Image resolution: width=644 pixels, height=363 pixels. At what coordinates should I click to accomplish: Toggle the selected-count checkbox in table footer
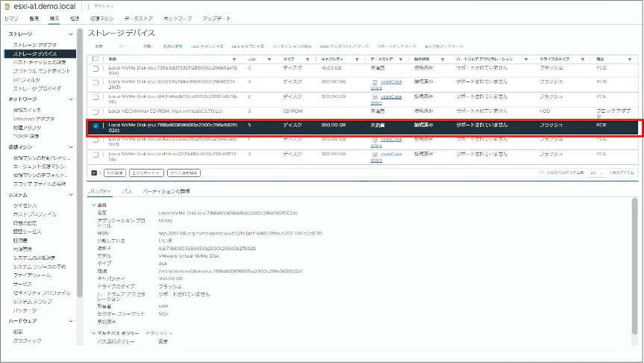pyautogui.click(x=93, y=173)
